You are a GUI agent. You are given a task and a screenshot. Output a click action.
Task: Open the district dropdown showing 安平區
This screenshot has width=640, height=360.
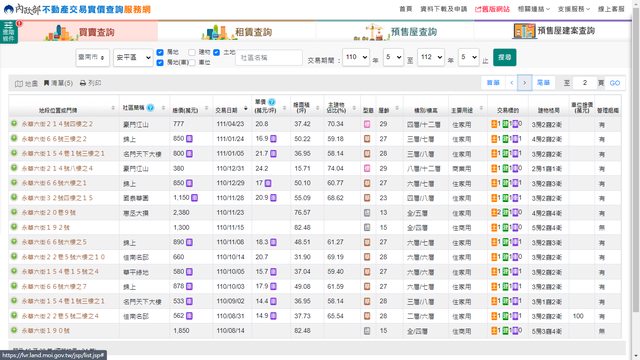click(x=133, y=58)
